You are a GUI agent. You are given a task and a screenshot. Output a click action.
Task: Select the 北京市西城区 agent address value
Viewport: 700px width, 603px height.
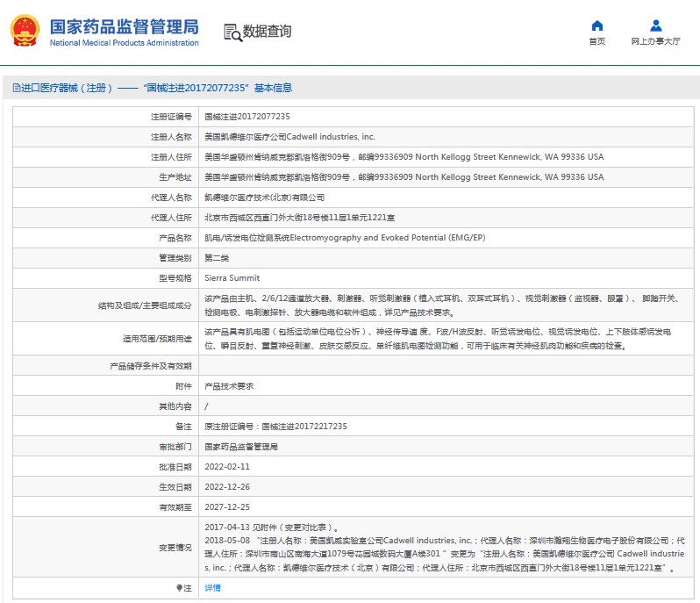click(299, 218)
